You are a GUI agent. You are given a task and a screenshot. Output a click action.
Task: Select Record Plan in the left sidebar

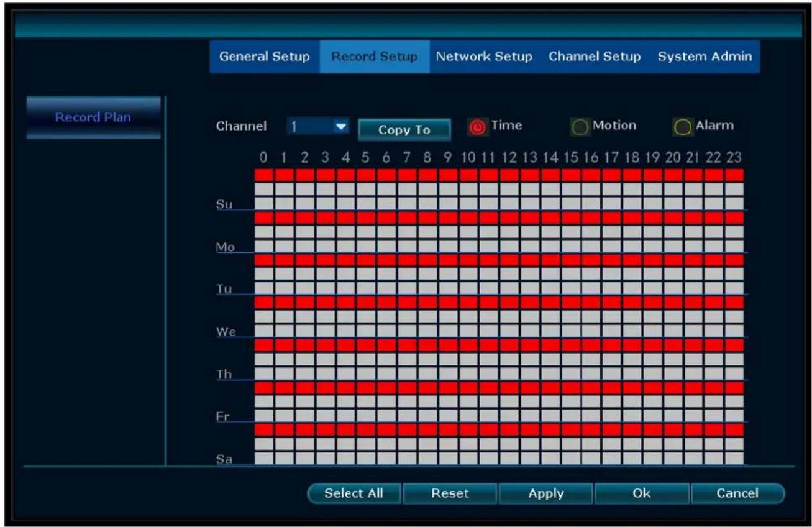93,117
